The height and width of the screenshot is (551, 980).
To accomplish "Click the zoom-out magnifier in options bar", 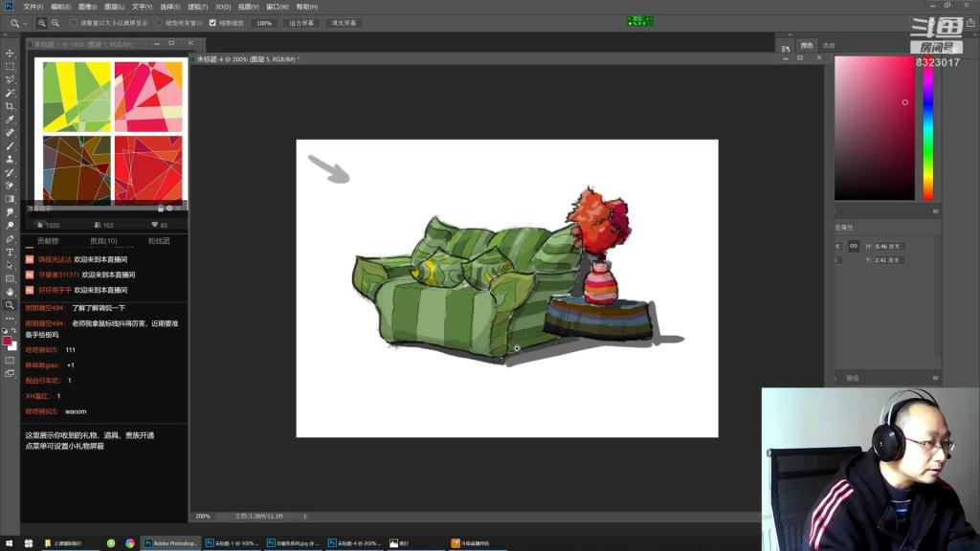I will pyautogui.click(x=56, y=23).
